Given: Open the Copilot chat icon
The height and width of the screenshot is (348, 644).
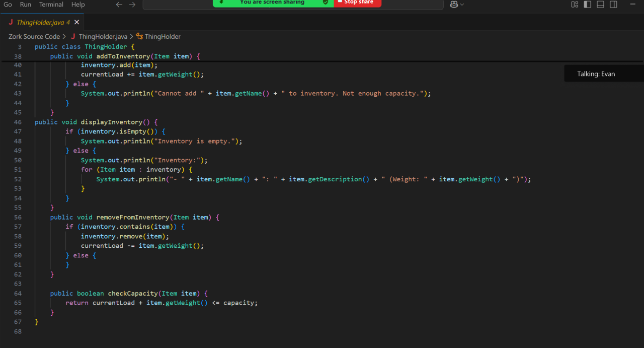Looking at the screenshot, I should pos(454,5).
